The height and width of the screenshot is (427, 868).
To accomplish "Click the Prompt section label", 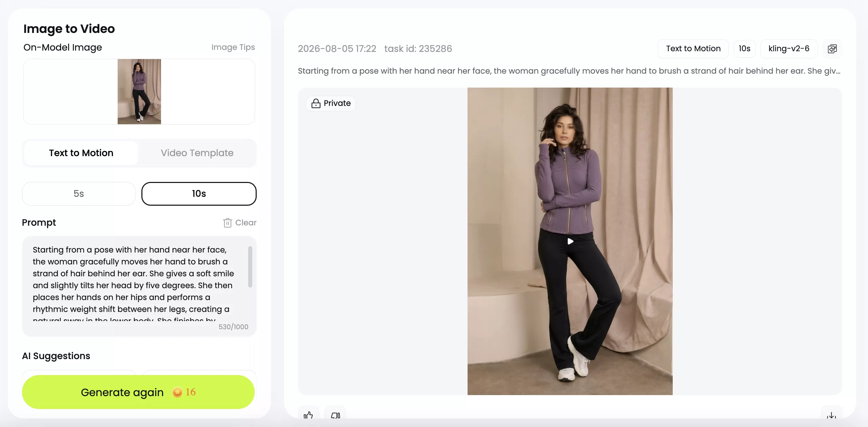I will [x=39, y=223].
